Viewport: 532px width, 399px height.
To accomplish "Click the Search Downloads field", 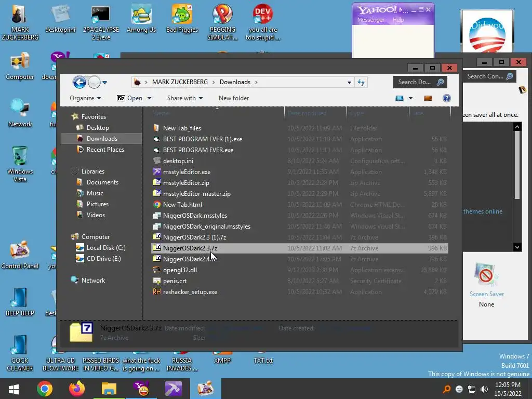I will (420, 82).
